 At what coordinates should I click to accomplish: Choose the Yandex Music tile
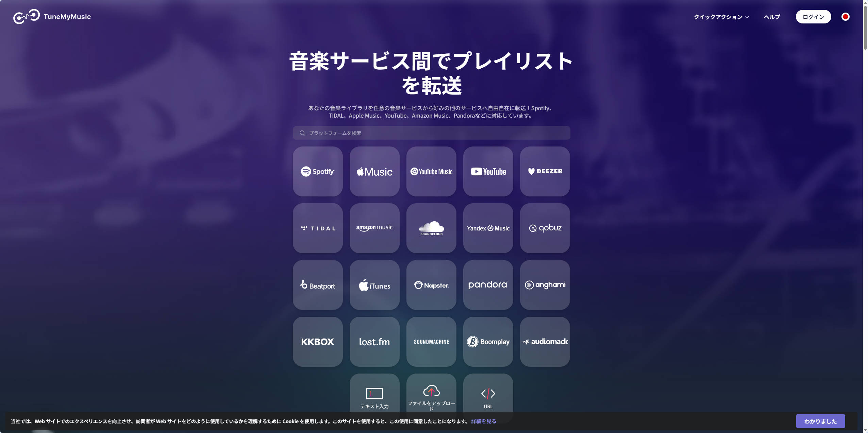tap(488, 228)
